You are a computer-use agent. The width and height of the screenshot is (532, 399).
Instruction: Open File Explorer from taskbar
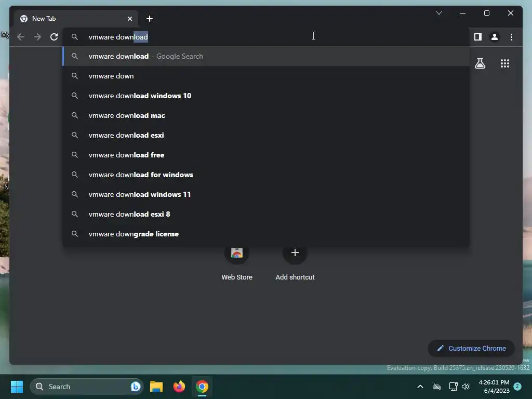(x=156, y=387)
